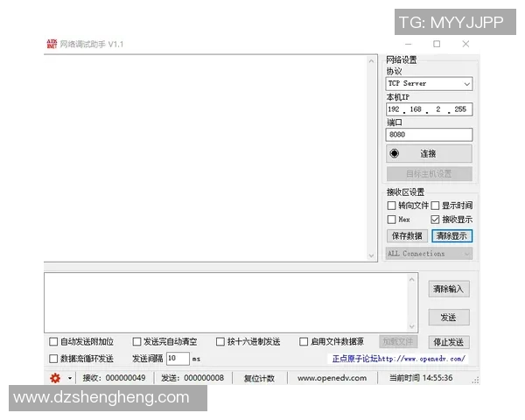Click the connect status indicator circle
525x420 pixels.
pyautogui.click(x=395, y=153)
